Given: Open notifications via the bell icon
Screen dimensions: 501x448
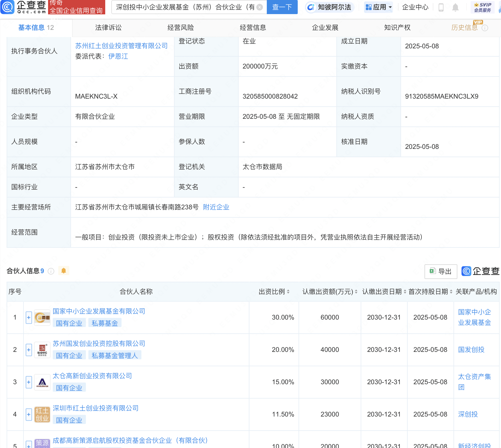Looking at the screenshot, I should [x=456, y=8].
